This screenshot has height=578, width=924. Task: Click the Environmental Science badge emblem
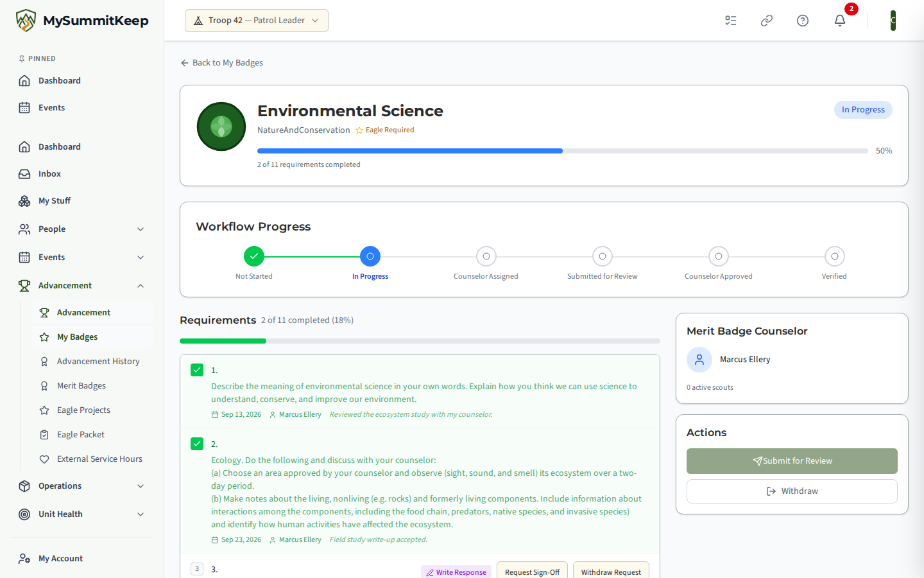[x=221, y=127]
